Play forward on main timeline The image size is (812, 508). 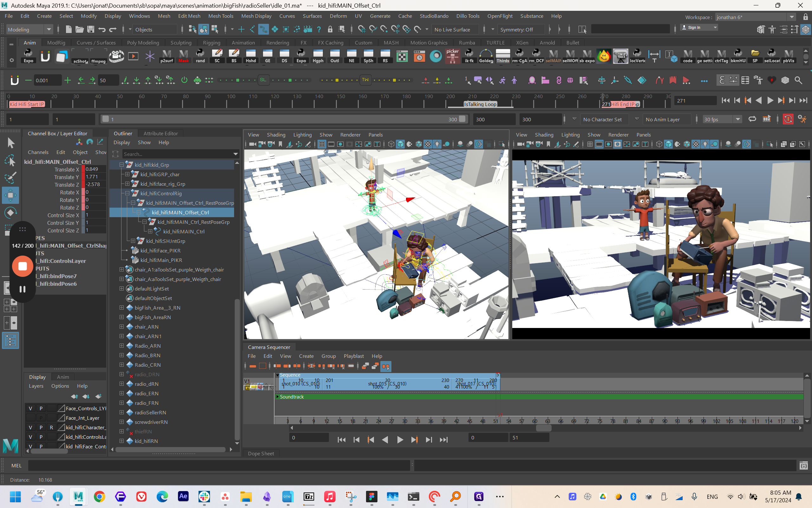[x=770, y=100]
